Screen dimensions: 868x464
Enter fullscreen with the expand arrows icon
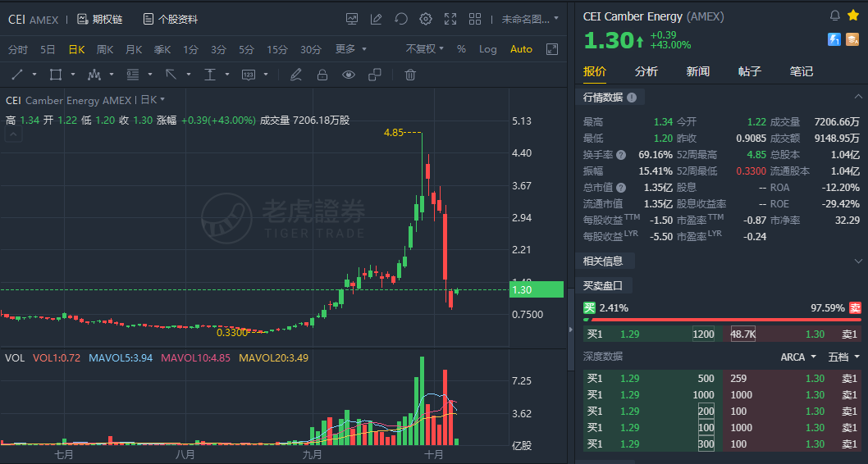(450, 20)
